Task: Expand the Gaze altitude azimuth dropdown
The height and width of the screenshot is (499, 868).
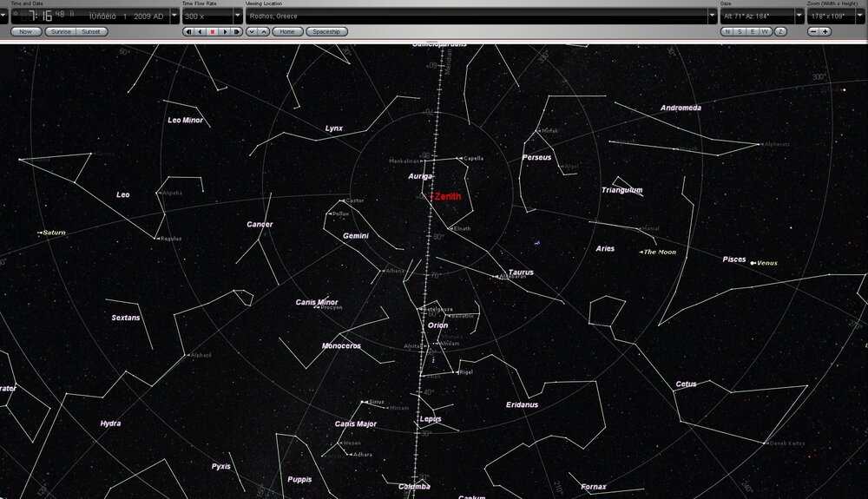Action: pos(799,16)
